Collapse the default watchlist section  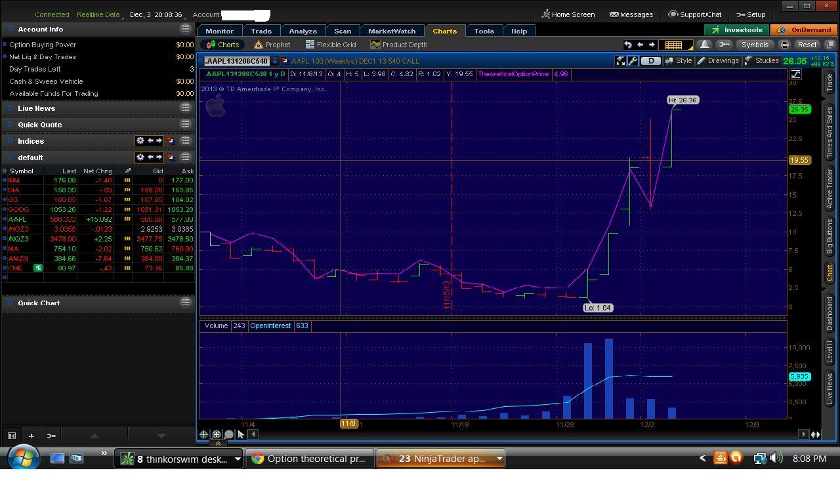pos(10,157)
